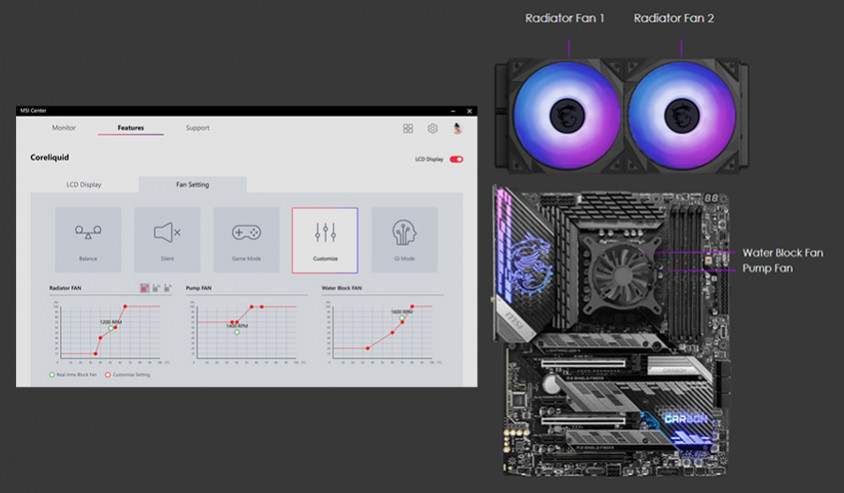844x493 pixels.
Task: Click the lowest Water Block FAN curve point
Action: [x=368, y=348]
